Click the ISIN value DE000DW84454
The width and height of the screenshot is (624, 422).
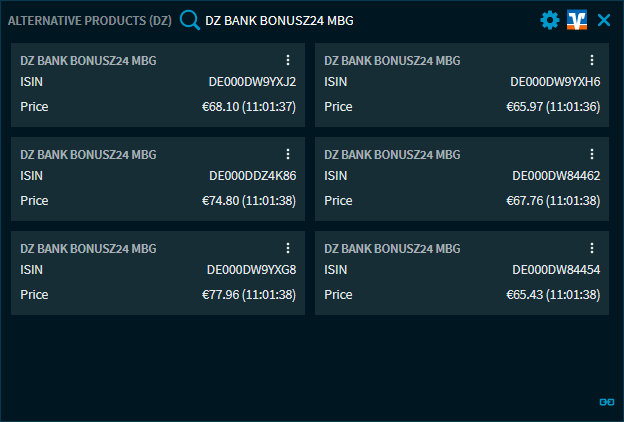[555, 270]
